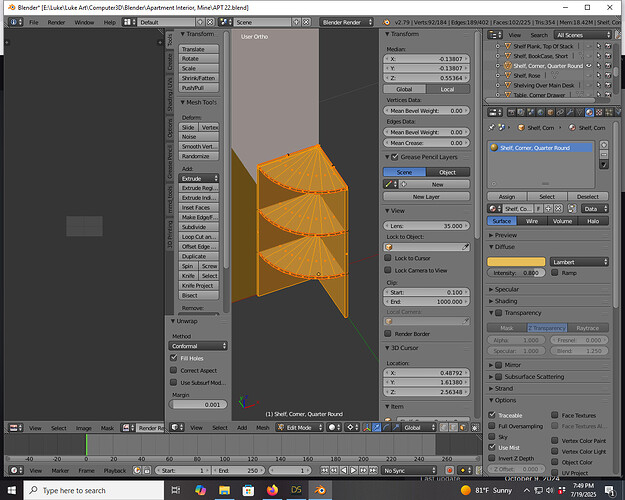Viewport: 625px width, 500px height.
Task: Open the Modifiers properties tab wrench icon
Action: [570, 112]
